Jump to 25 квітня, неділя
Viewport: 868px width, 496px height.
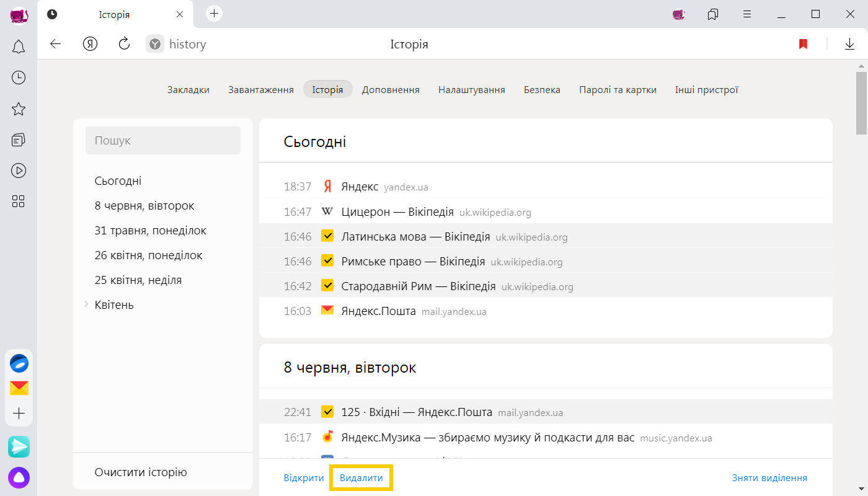pos(138,280)
